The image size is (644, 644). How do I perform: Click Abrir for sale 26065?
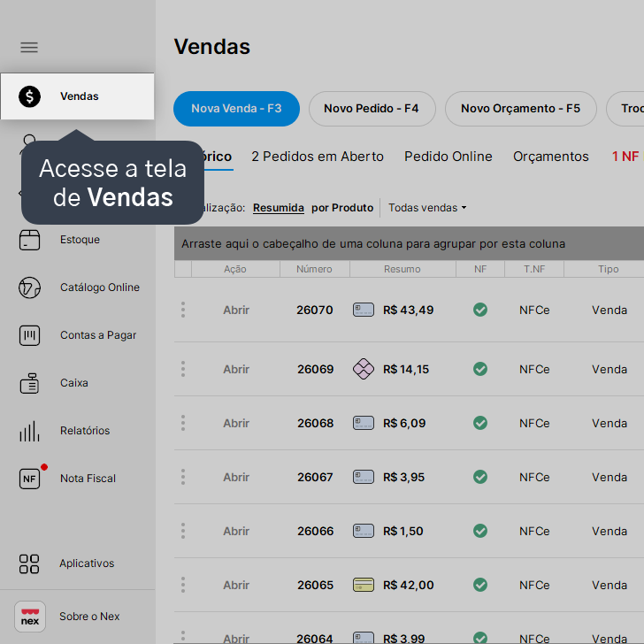pos(236,585)
